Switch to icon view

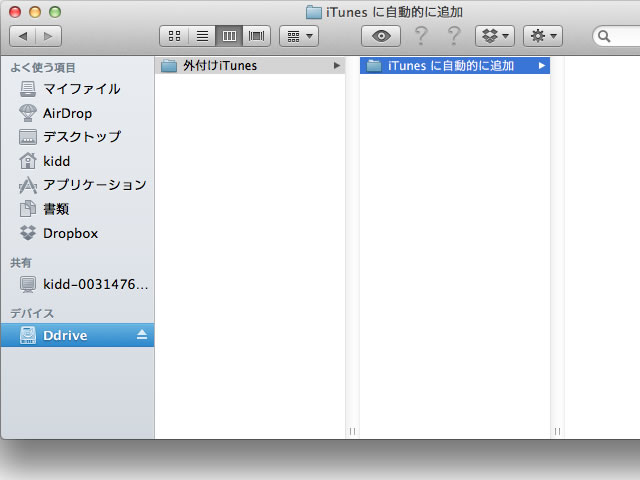pos(174,36)
